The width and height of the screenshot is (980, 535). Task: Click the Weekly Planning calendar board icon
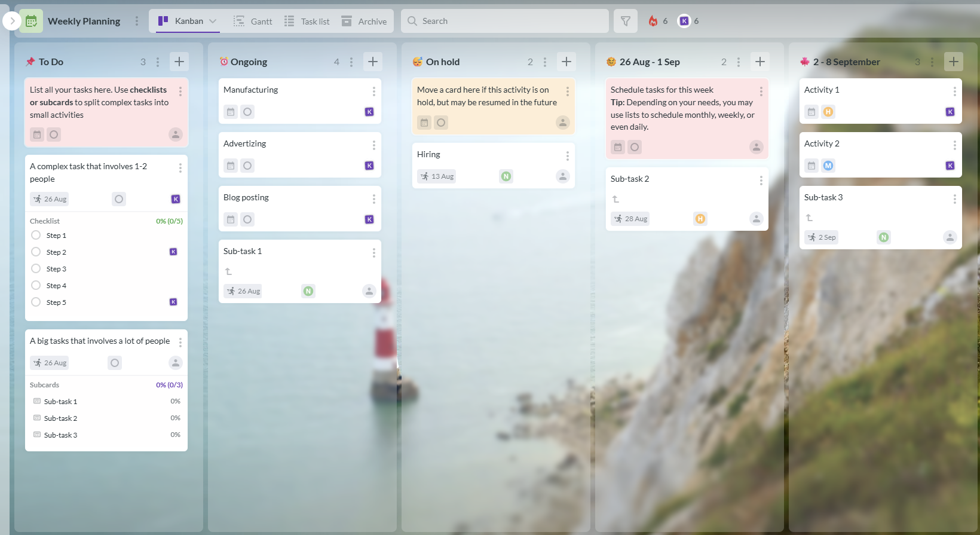tap(31, 21)
